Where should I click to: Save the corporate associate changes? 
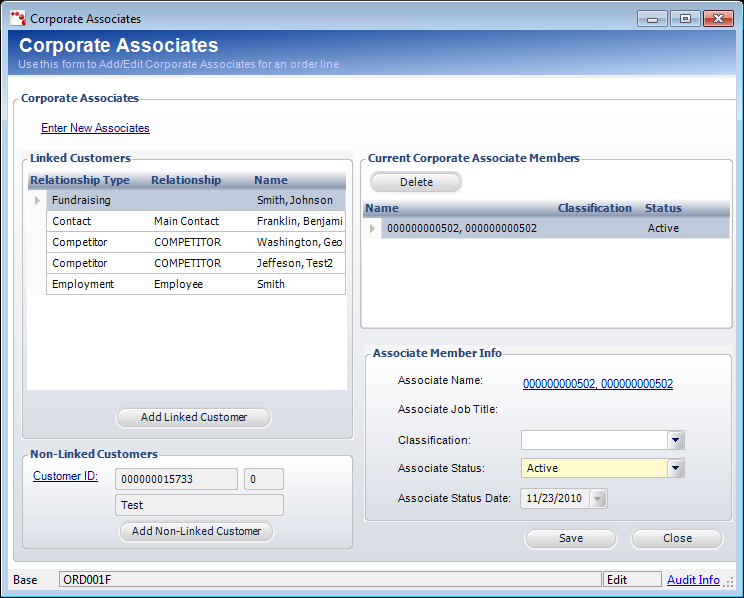click(571, 538)
